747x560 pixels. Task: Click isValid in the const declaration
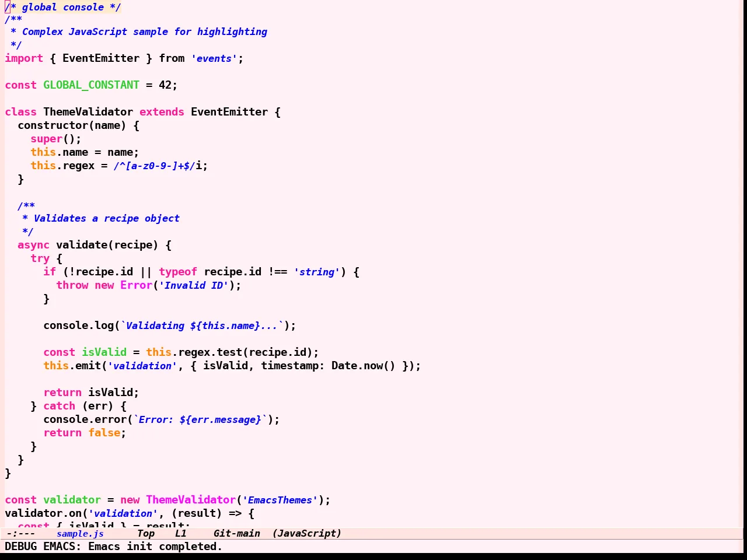tap(104, 352)
